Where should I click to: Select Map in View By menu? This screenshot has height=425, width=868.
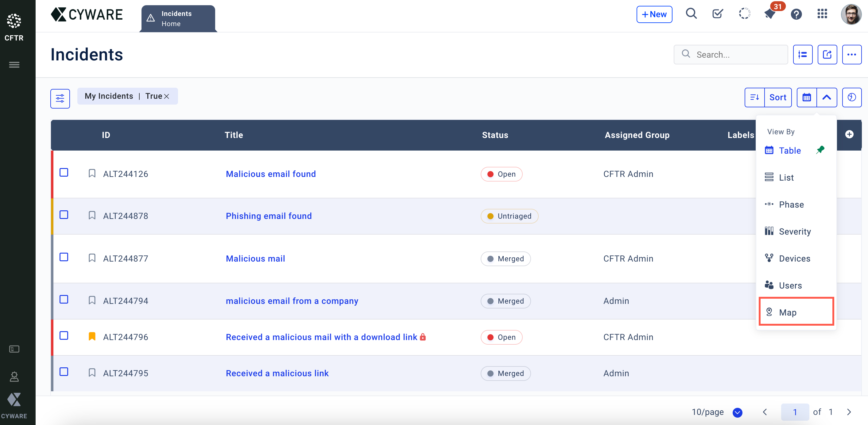pyautogui.click(x=788, y=312)
